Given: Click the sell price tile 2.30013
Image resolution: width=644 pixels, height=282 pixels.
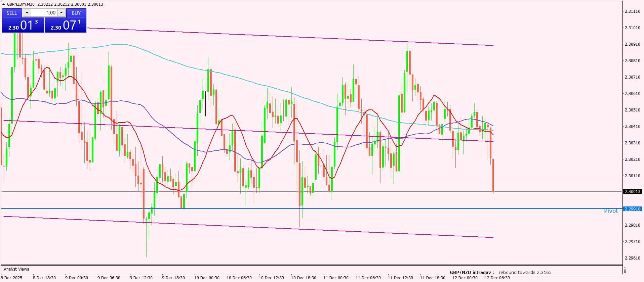Looking at the screenshot, I should click(x=23, y=25).
